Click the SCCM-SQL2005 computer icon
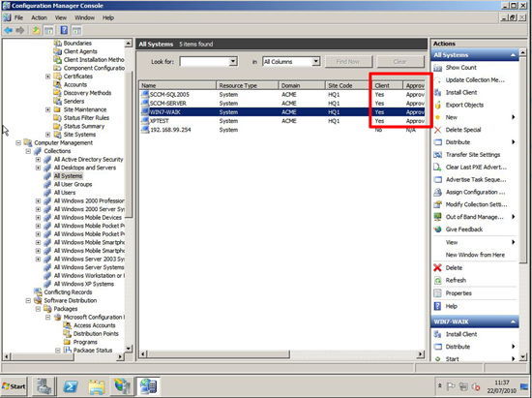 click(145, 94)
